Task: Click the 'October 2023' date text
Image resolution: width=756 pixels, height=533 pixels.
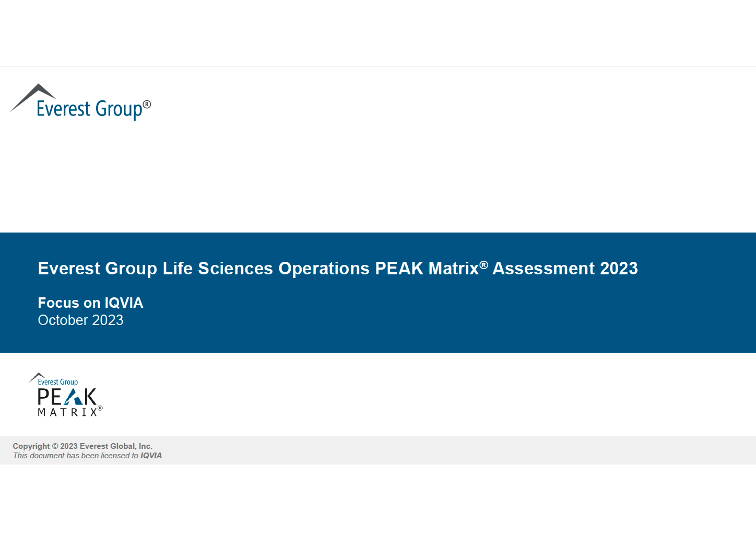Action: 80,320
